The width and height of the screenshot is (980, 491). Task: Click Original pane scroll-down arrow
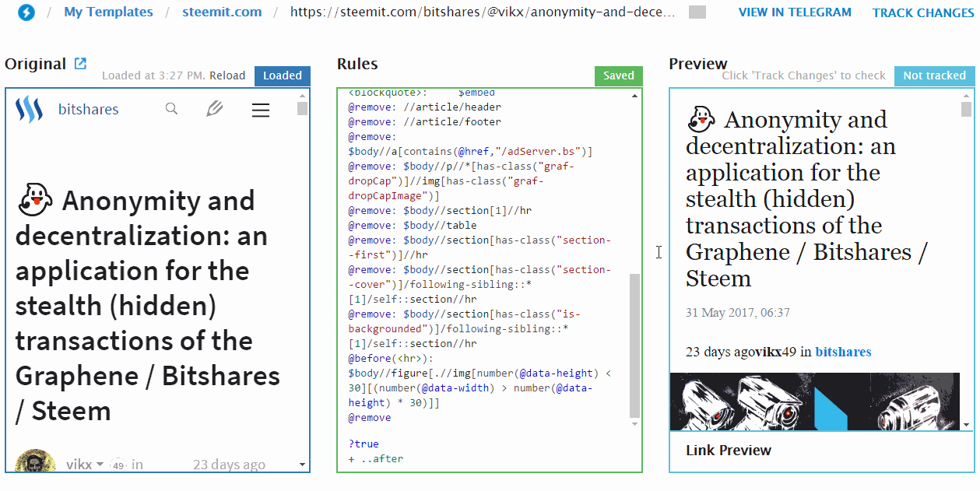coord(302,465)
